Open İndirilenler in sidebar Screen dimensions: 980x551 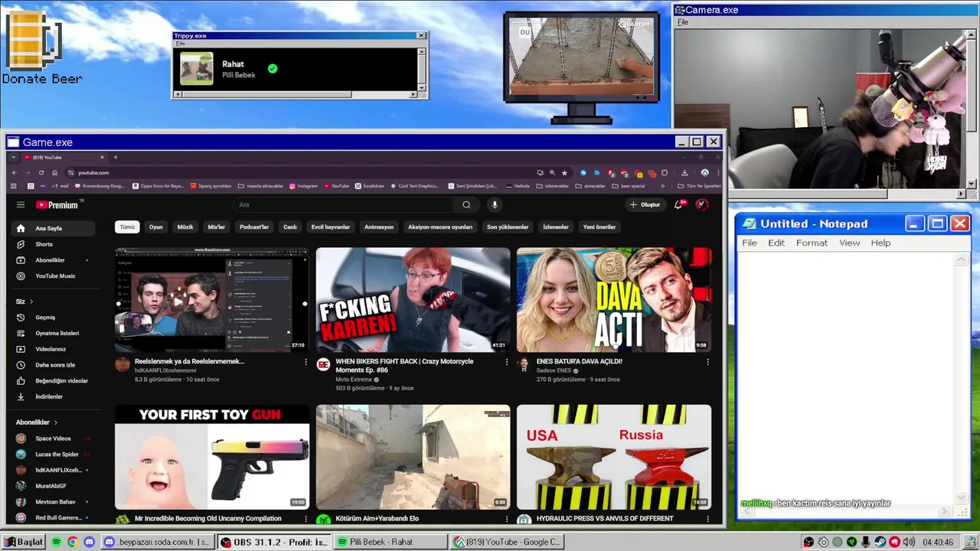(x=53, y=396)
